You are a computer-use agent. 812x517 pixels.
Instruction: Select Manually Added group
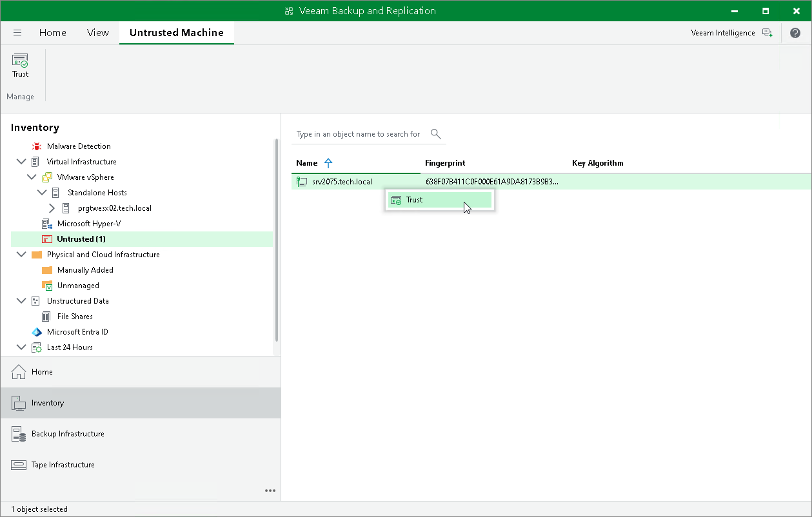[85, 270]
